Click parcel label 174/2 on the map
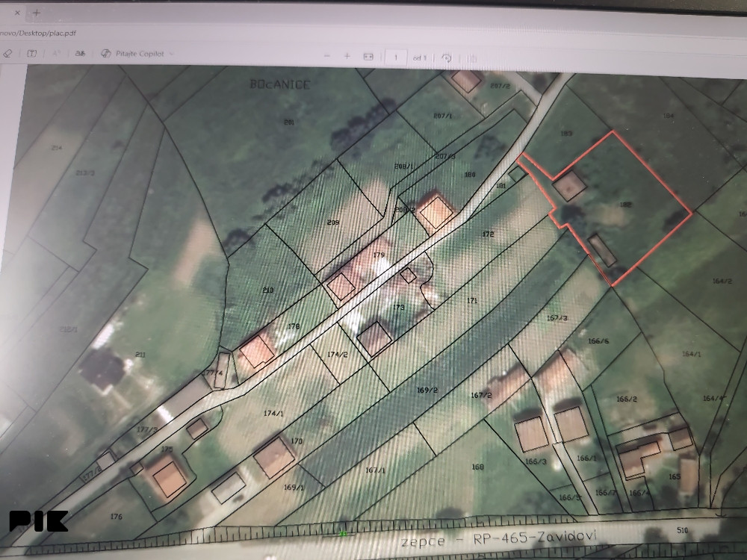This screenshot has height=560, width=747. (338, 354)
